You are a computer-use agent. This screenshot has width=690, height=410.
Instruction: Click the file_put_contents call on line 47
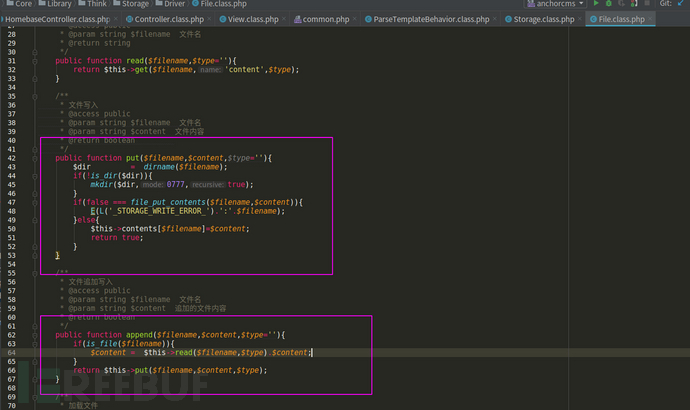click(x=168, y=202)
